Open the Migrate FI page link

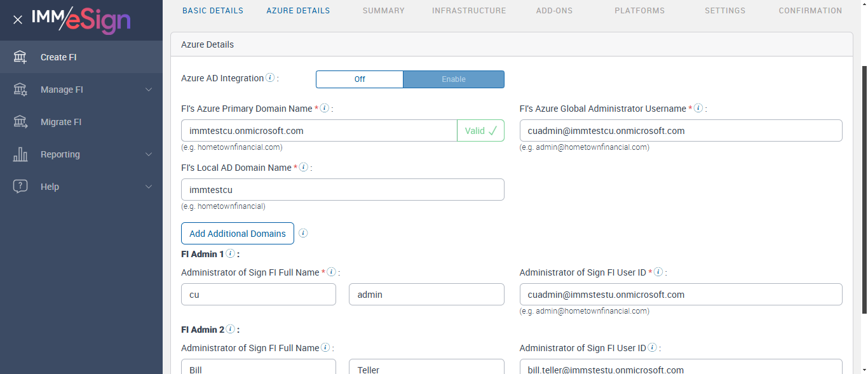pyautogui.click(x=61, y=122)
